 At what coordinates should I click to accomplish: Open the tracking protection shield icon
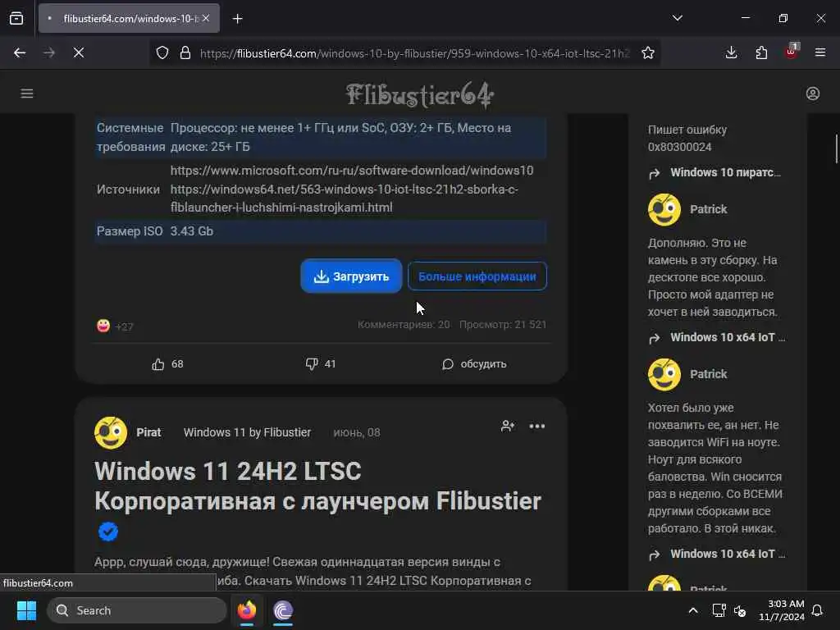coord(162,53)
